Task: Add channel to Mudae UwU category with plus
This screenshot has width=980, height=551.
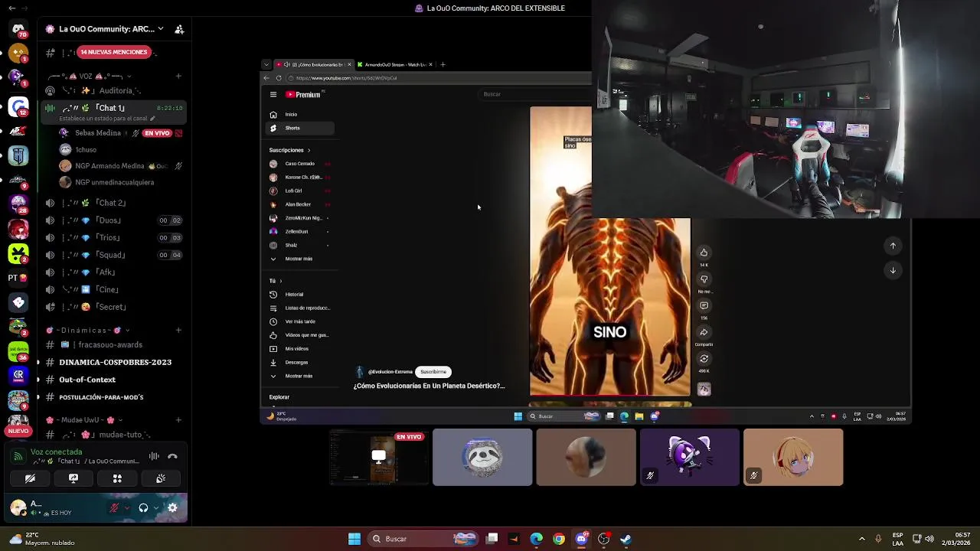Action: click(178, 420)
